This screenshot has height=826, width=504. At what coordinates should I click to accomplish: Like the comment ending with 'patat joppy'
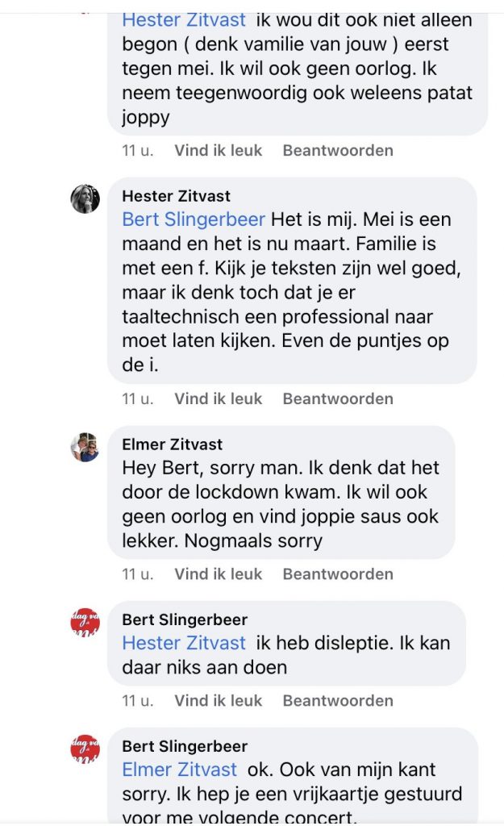click(x=218, y=150)
